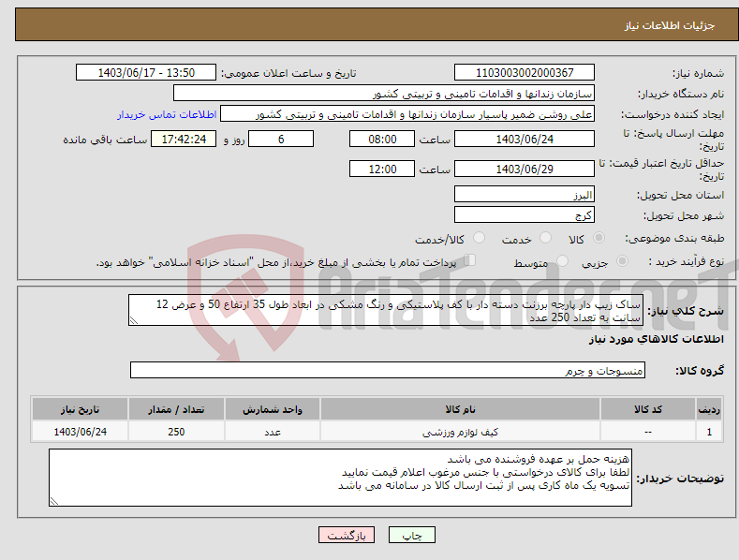Viewport: 739px width, 560px height.
Task: Click the unit cell عدد
Action: [273, 432]
